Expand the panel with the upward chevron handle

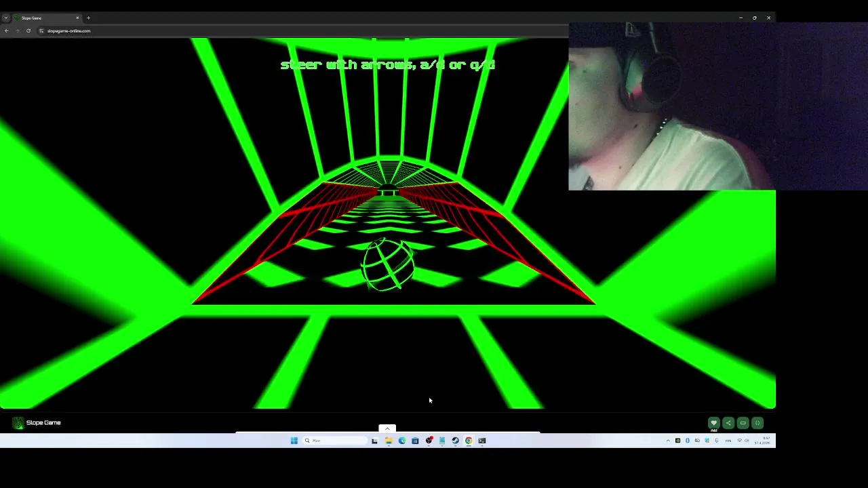coord(387,428)
